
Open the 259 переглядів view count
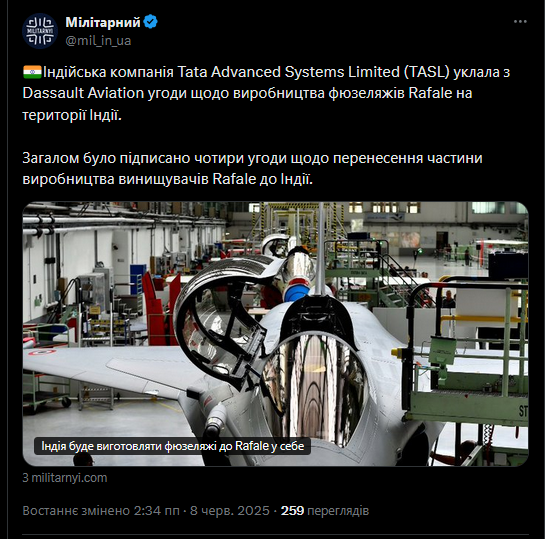point(325,511)
